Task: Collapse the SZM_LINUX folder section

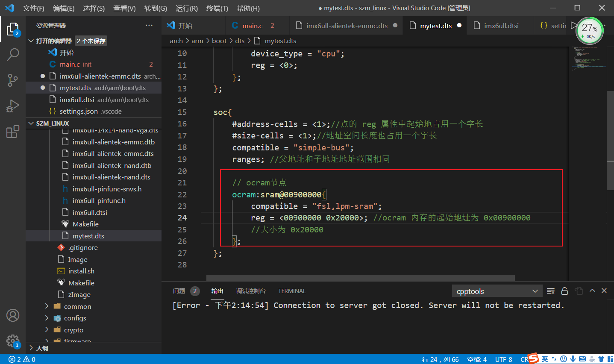Action: click(x=31, y=123)
